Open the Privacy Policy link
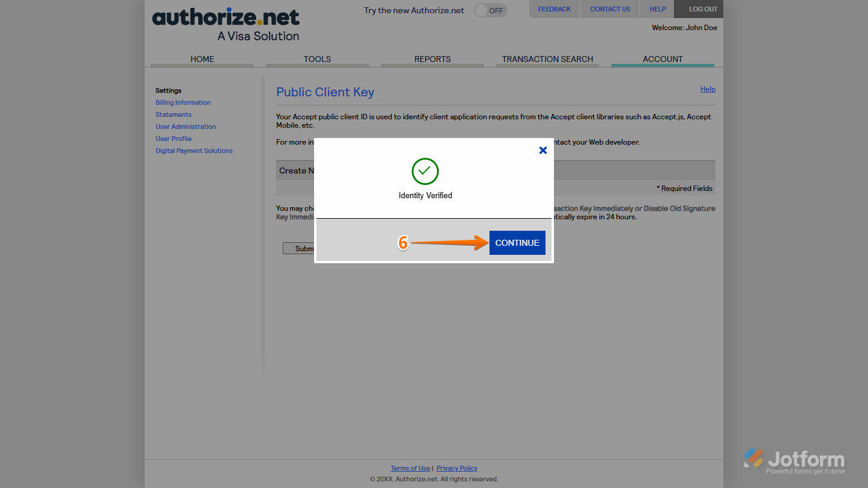The image size is (868, 488). tap(456, 468)
